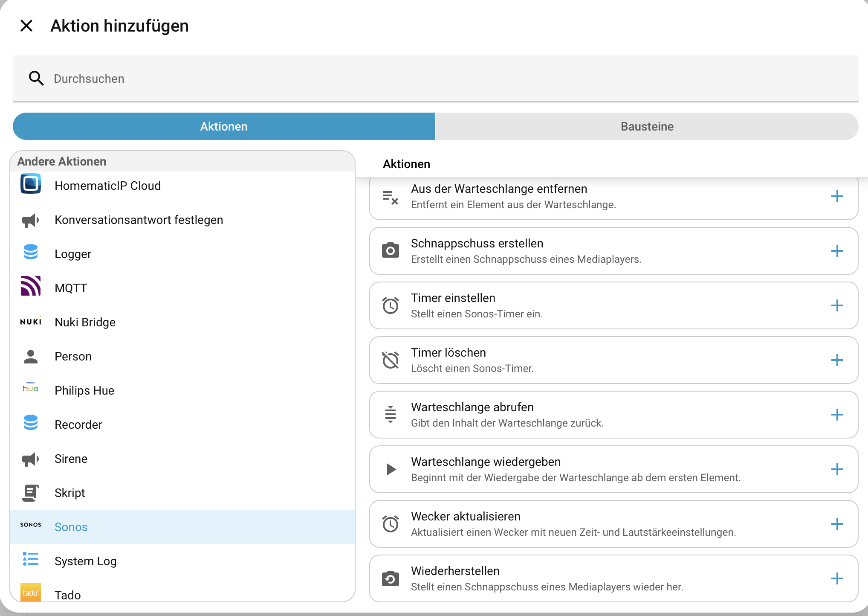The image size is (868, 616).
Task: Close the Aktion hinzufügen dialog
Action: 26,26
